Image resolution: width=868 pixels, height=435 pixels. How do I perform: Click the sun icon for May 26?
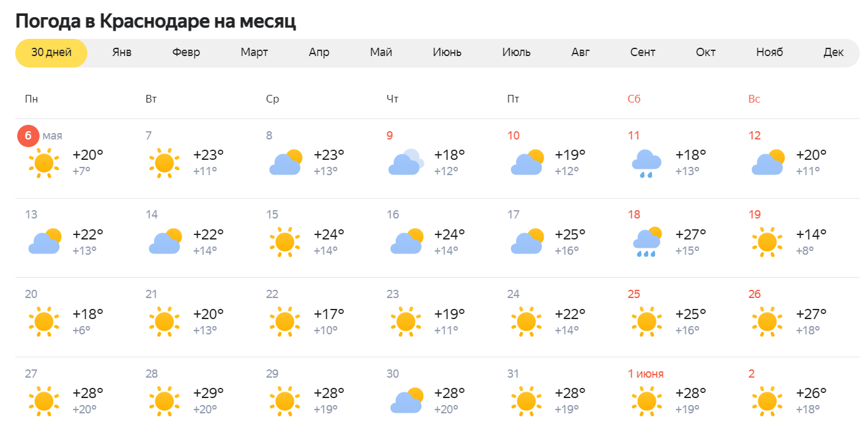[767, 322]
